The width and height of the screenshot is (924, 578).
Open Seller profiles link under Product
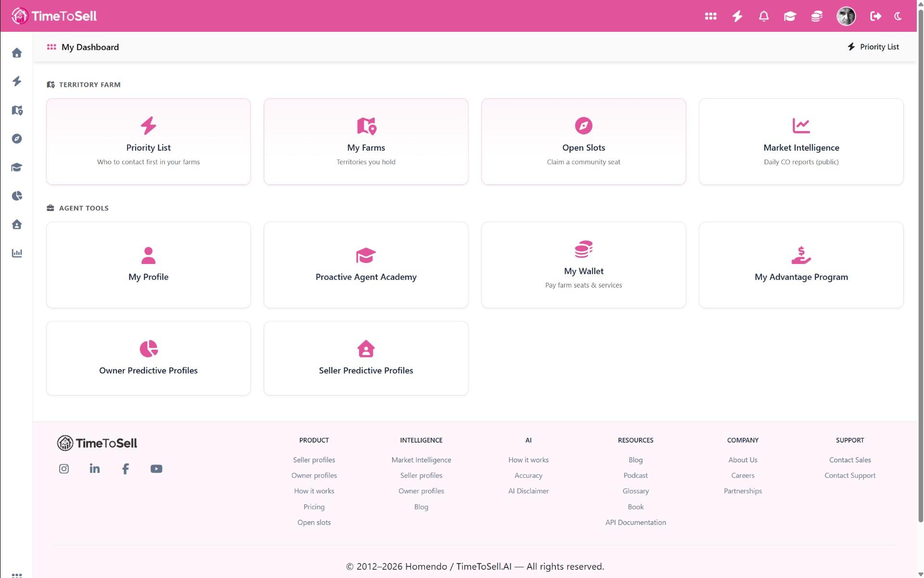click(314, 460)
